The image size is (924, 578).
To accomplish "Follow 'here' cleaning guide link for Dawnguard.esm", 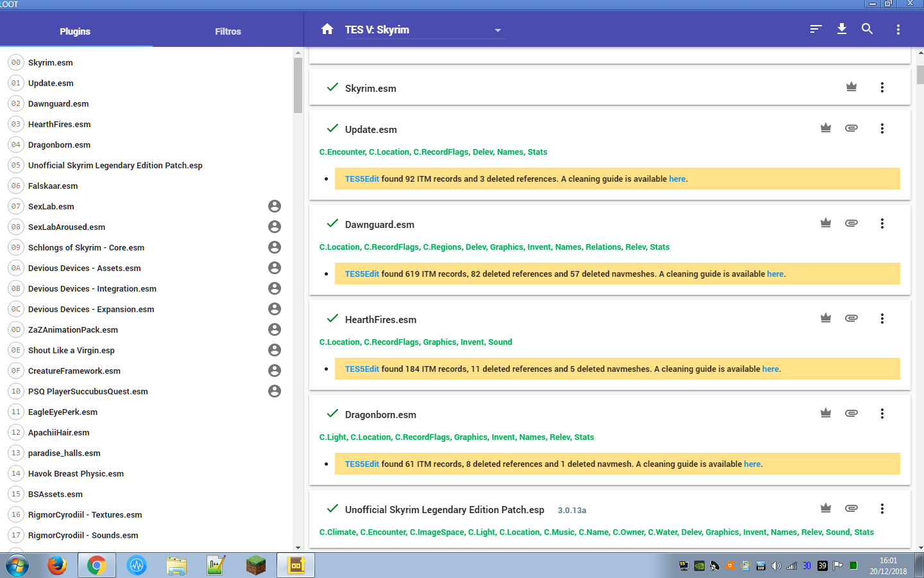I will [775, 274].
